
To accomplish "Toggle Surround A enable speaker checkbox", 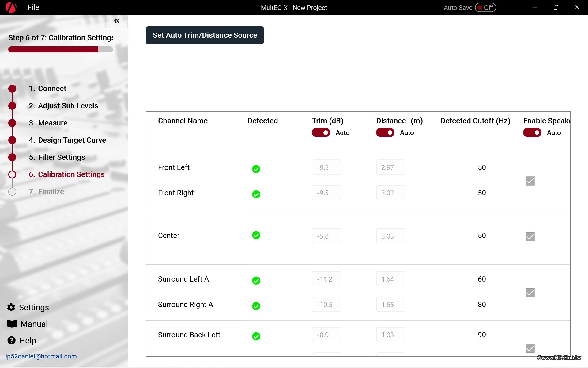I will 530,293.
